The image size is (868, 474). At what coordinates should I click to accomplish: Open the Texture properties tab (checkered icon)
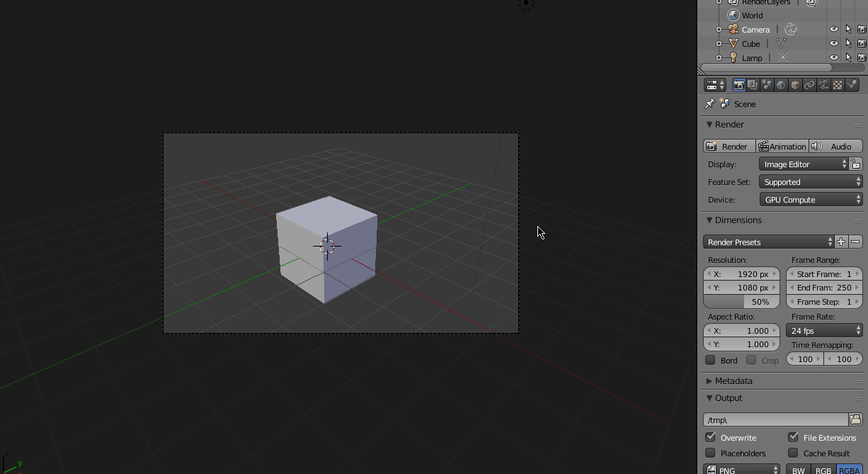tap(838, 84)
